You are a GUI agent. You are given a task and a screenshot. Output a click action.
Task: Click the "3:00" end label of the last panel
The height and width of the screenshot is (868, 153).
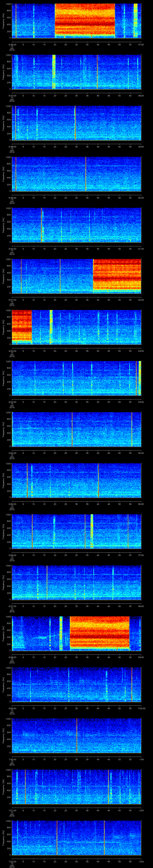point(141,861)
